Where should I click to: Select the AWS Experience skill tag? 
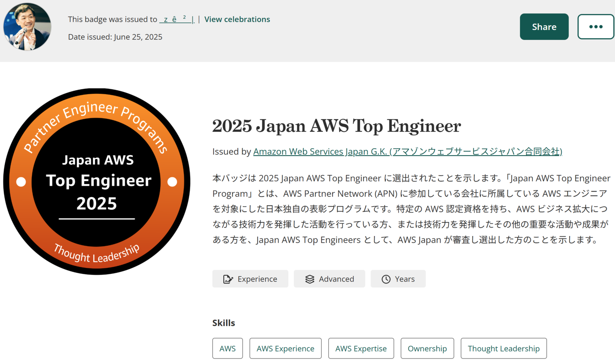286,349
